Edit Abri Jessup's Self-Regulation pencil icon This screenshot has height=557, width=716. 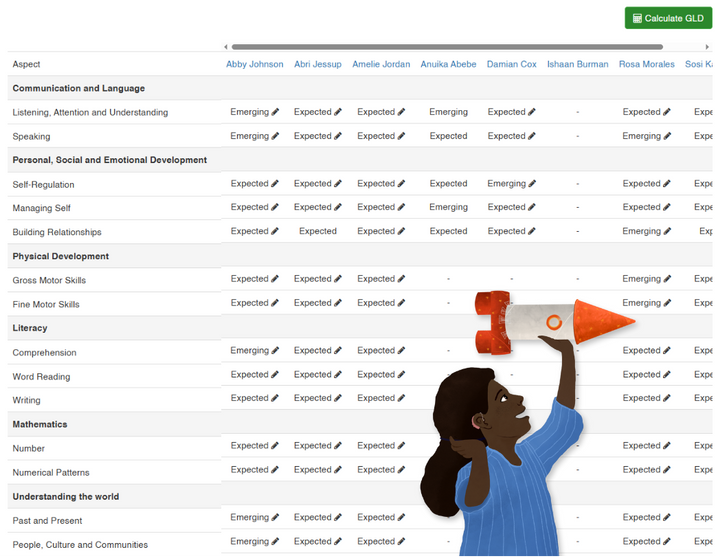pyautogui.click(x=338, y=184)
